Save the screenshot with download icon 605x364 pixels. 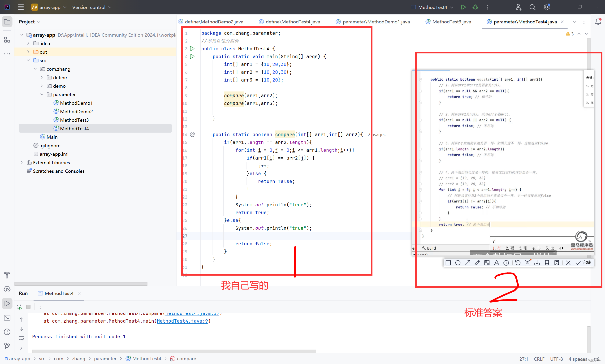point(537,263)
